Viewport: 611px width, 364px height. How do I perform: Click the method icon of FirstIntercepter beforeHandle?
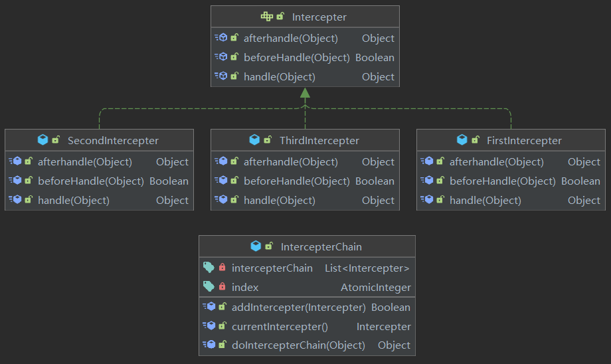click(426, 181)
